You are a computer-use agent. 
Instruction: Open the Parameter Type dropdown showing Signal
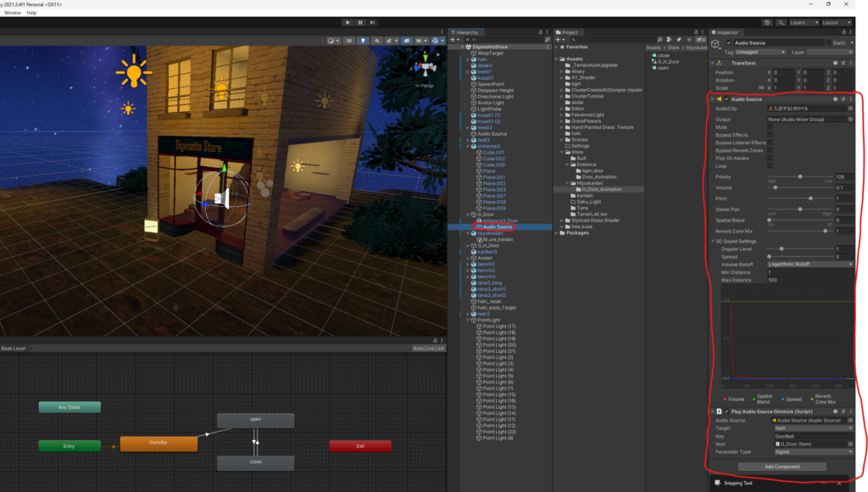pyautogui.click(x=814, y=451)
